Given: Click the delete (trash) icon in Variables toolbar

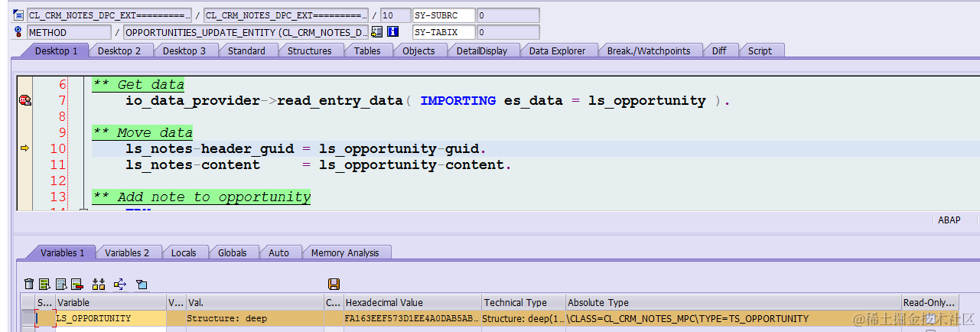Looking at the screenshot, I should point(29,284).
